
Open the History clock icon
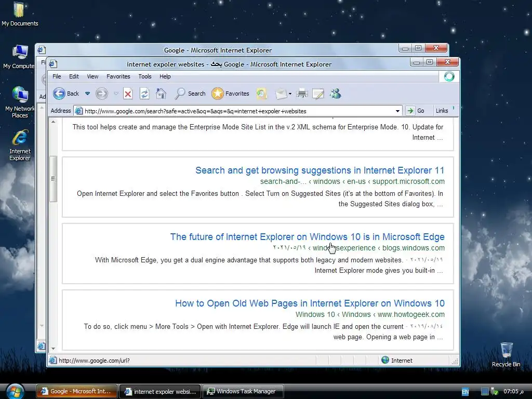tap(261, 94)
